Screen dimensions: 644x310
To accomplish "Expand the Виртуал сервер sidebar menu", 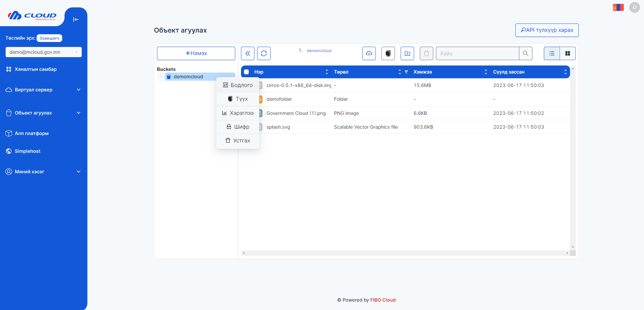I will coord(44,90).
